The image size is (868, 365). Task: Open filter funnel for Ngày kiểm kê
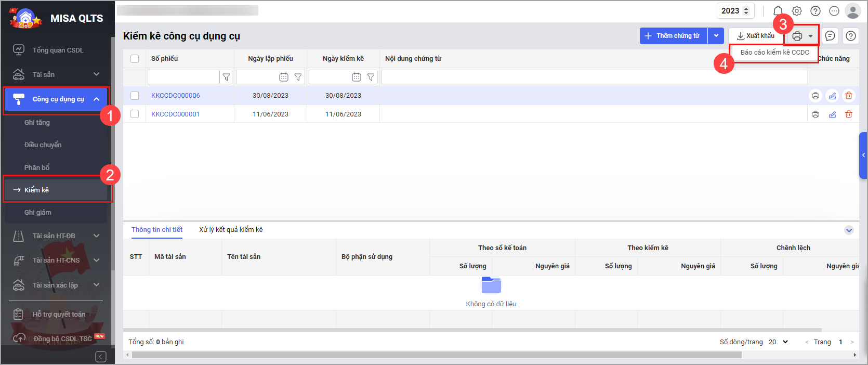(x=371, y=77)
